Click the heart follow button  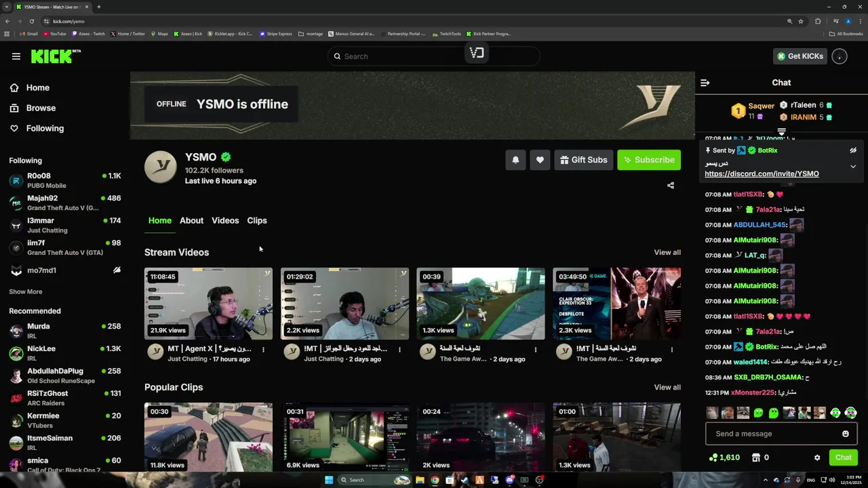pyautogui.click(x=540, y=160)
